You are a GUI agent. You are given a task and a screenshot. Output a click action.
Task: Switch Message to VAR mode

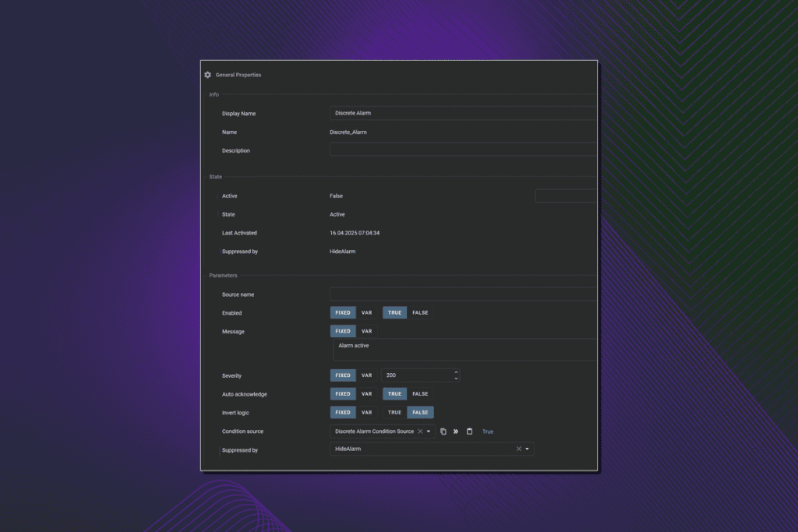[x=366, y=331]
